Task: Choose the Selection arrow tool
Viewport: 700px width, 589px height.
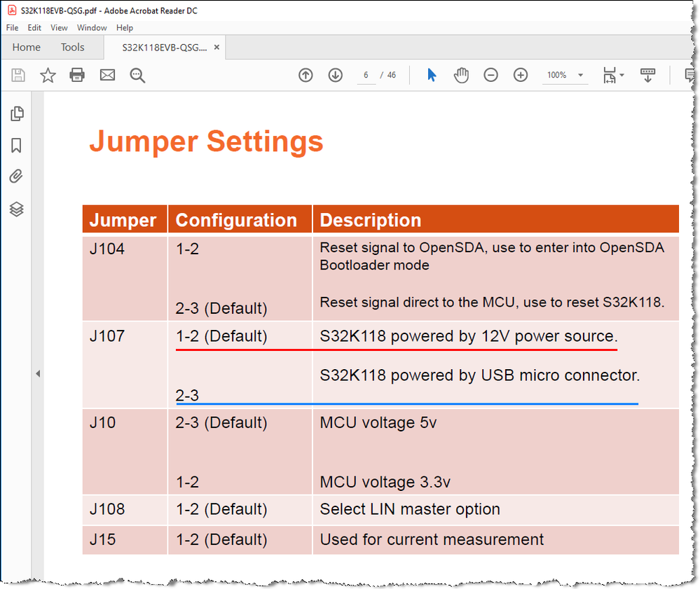Action: [x=431, y=75]
